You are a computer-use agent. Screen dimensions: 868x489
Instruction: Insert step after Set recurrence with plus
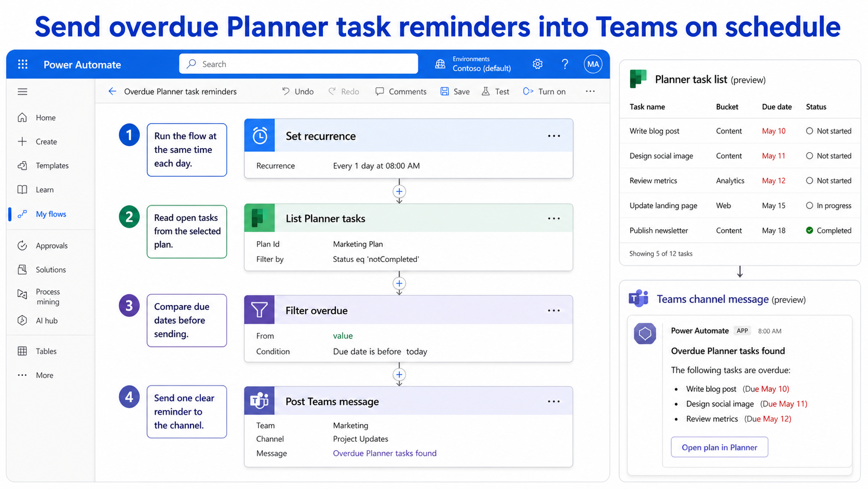399,191
